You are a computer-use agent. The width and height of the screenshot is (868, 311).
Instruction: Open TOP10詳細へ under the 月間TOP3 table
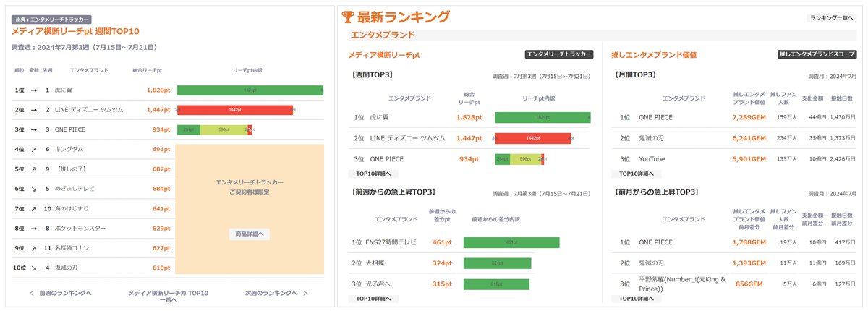pyautogui.click(x=636, y=174)
